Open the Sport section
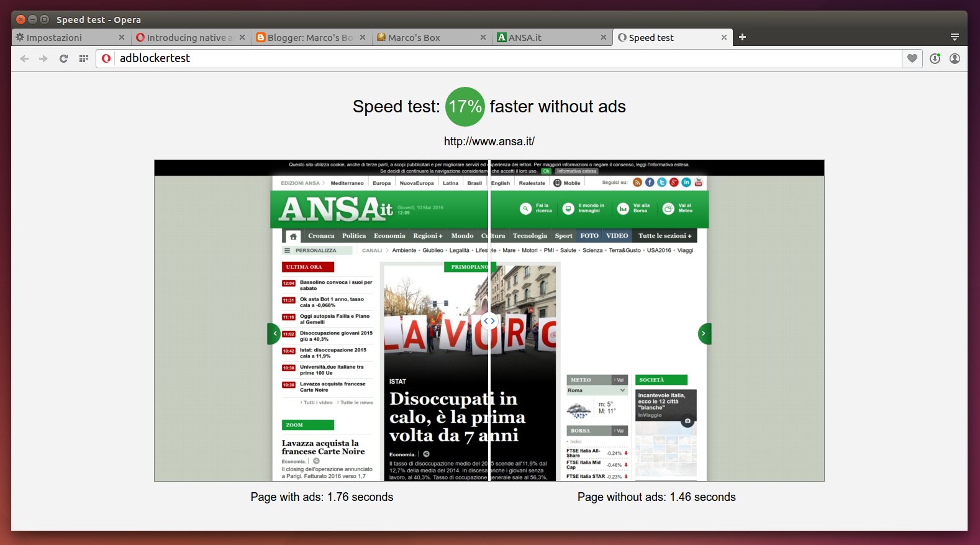The height and width of the screenshot is (545, 980). pyautogui.click(x=563, y=236)
